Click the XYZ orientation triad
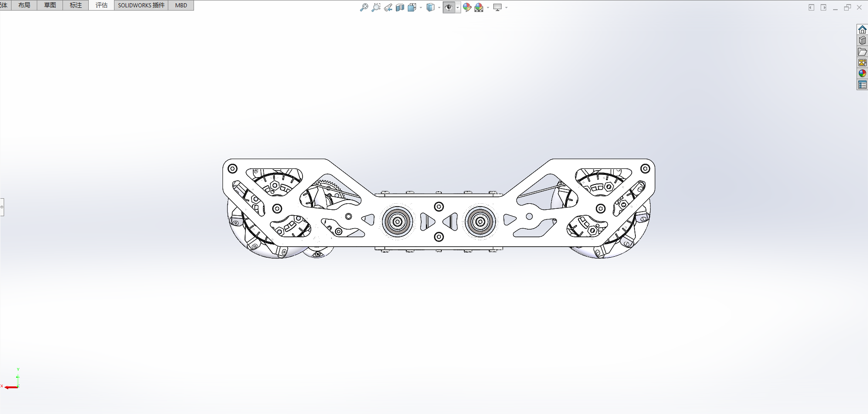Viewport: 868px width, 414px height. point(11,379)
